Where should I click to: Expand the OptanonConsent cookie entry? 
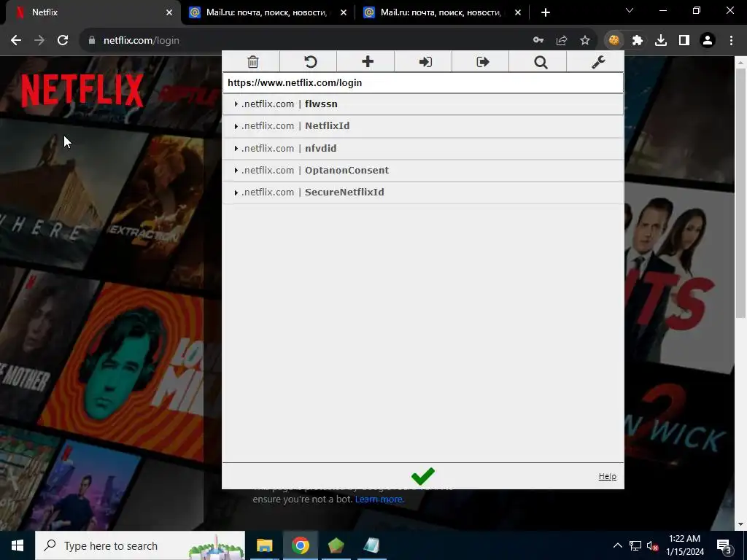click(x=423, y=170)
